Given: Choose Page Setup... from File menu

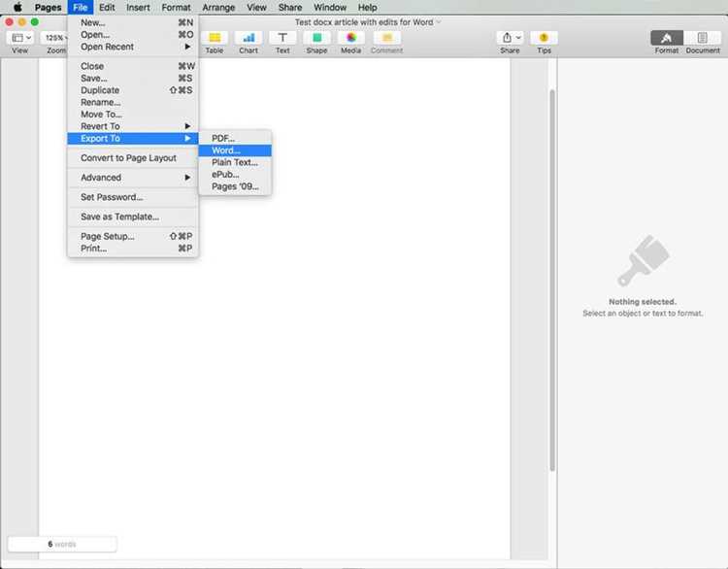Looking at the screenshot, I should tap(133, 236).
